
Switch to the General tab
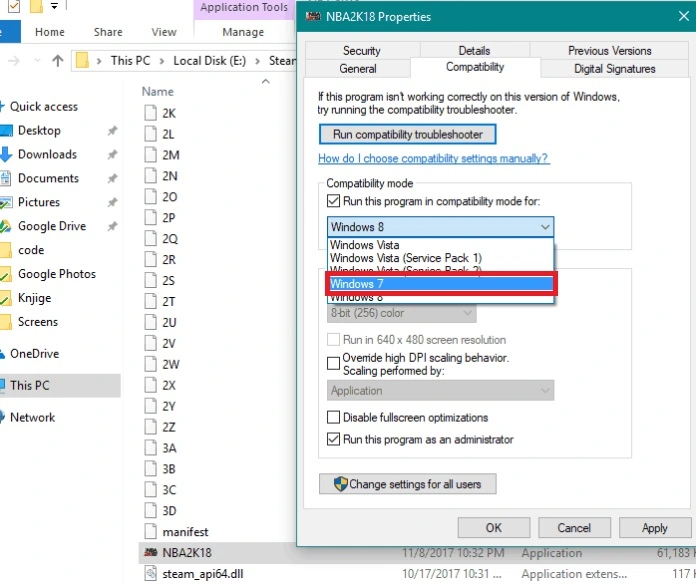tap(358, 69)
